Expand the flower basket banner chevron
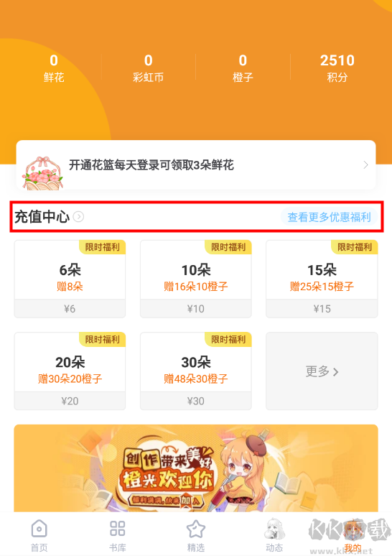Image resolution: width=392 pixels, height=556 pixels. pyautogui.click(x=365, y=165)
